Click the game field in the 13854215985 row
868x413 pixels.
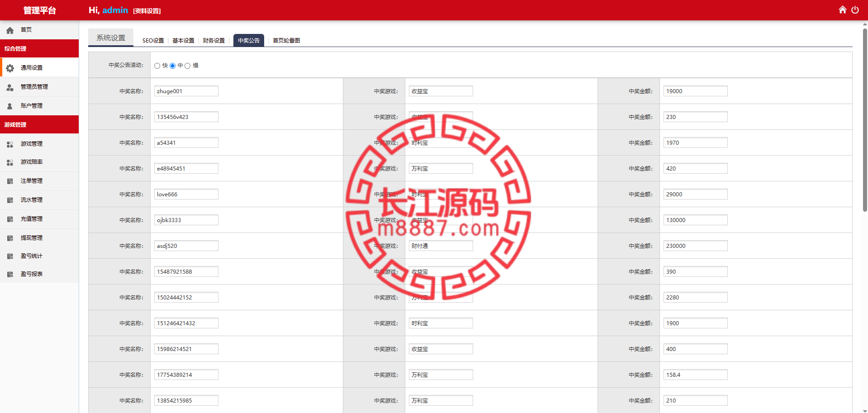[441, 400]
